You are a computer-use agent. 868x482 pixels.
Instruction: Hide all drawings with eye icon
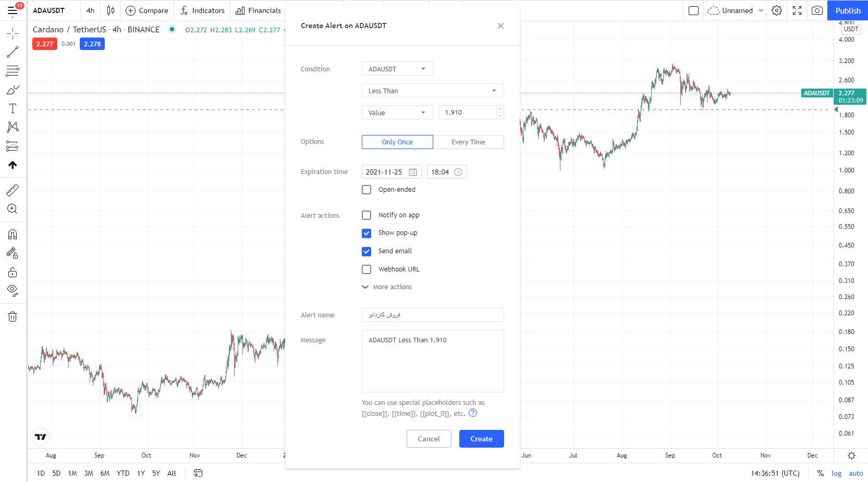pyautogui.click(x=13, y=291)
